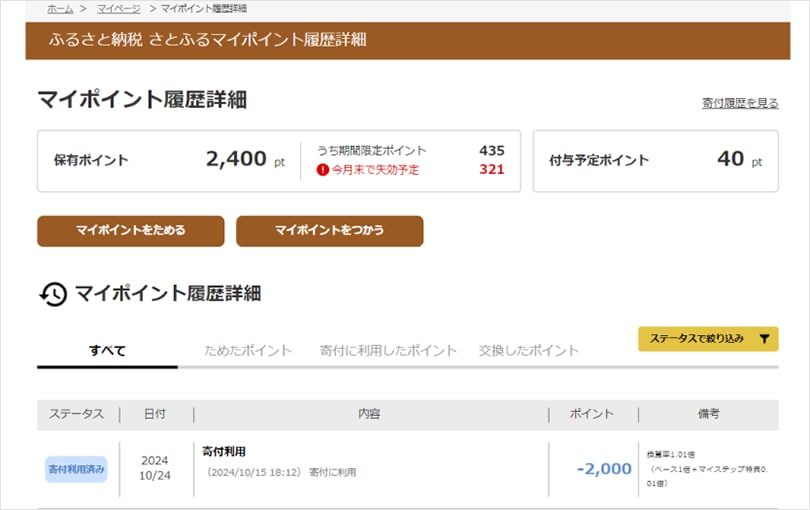Click the 換算率1.01倍 remark text

(x=671, y=455)
